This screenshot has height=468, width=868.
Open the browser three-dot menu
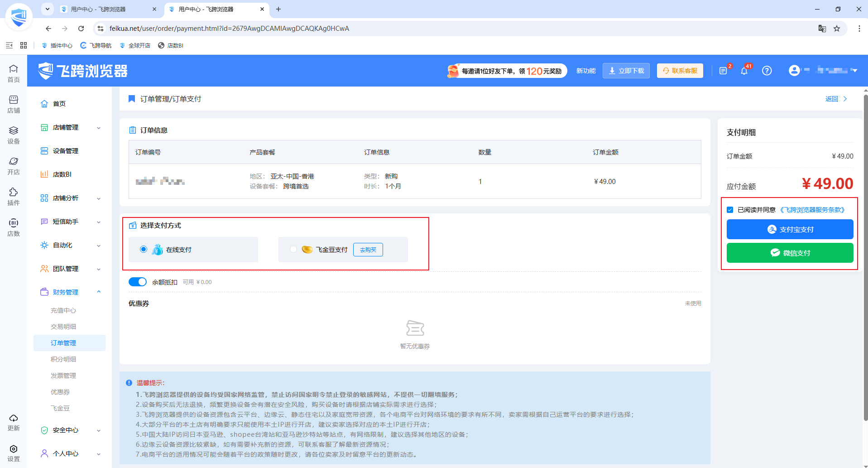click(x=859, y=29)
